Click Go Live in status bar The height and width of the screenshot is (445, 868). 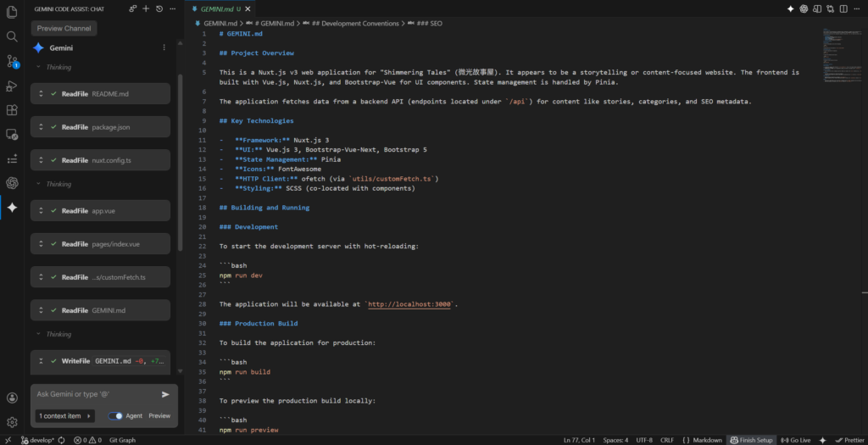tap(796, 440)
